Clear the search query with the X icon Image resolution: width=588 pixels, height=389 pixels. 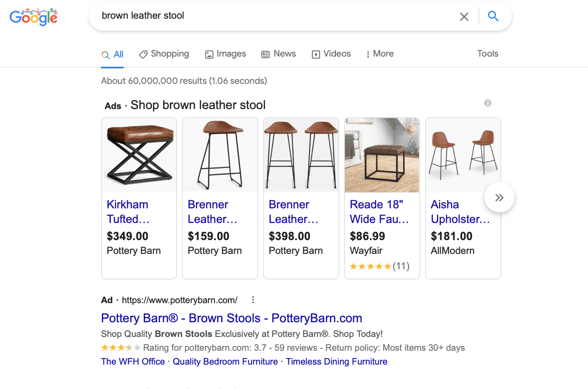(x=464, y=17)
